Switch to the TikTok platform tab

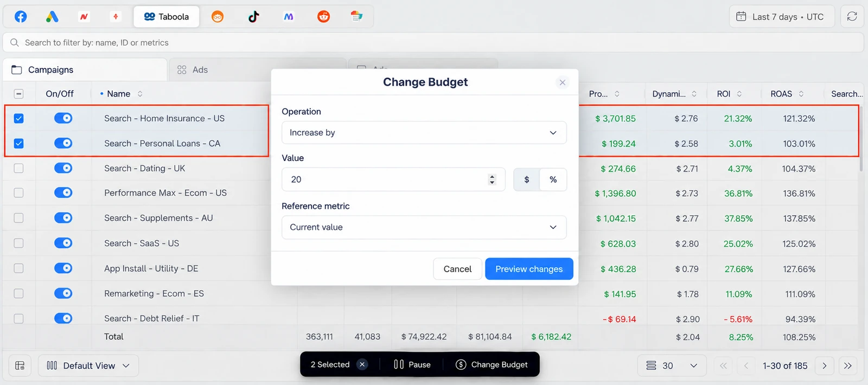253,17
